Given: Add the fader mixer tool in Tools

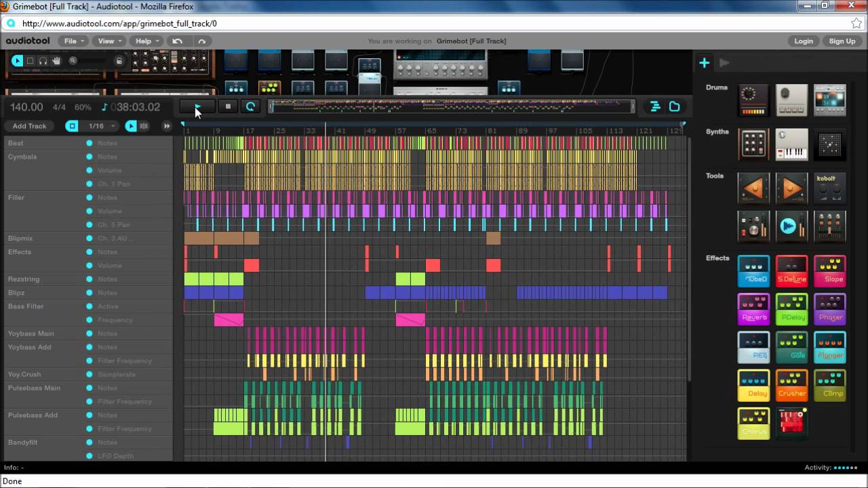Looking at the screenshot, I should 829,226.
